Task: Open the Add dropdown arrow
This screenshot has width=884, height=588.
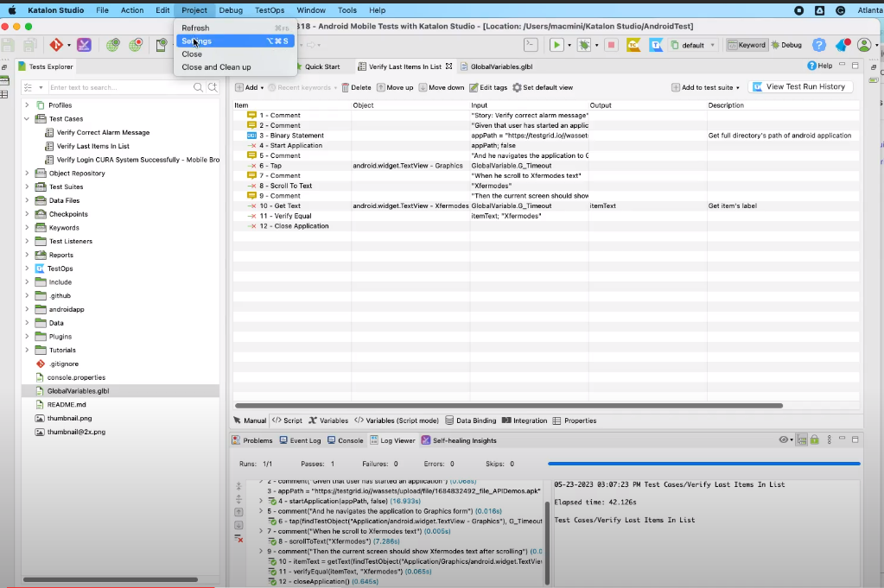Action: tap(262, 88)
